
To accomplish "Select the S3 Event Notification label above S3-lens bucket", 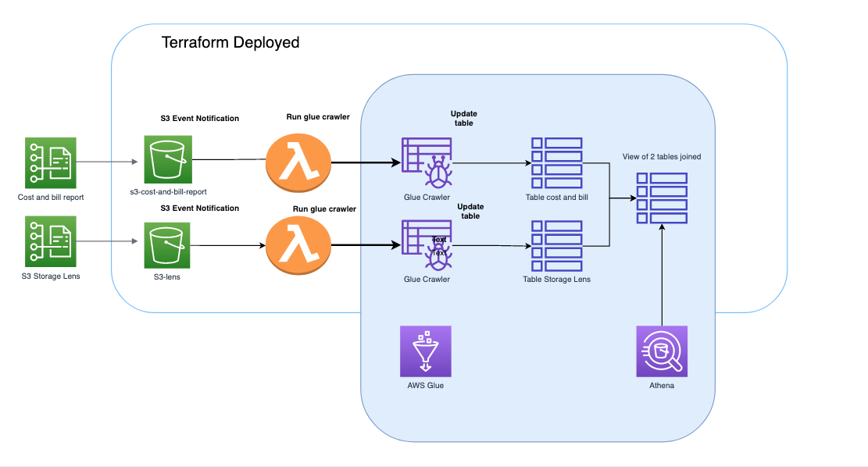I will (x=199, y=209).
